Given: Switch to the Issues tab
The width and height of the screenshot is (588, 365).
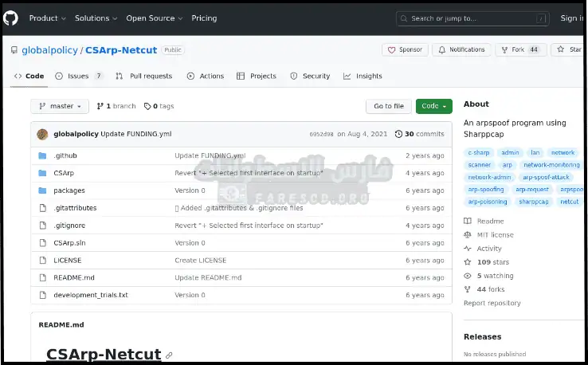Looking at the screenshot, I should [79, 76].
